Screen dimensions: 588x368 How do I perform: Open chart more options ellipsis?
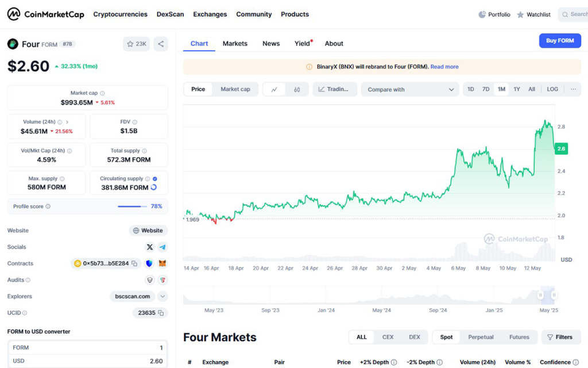click(574, 89)
